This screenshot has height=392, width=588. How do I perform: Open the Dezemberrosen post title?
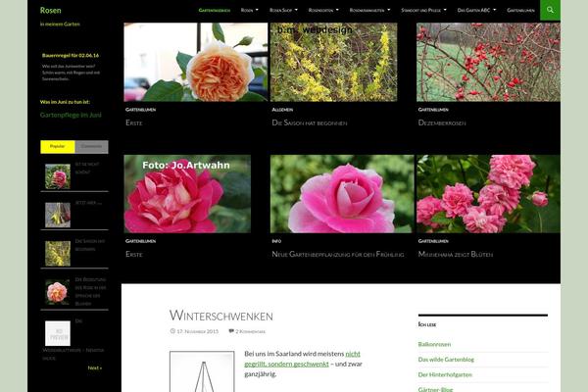click(442, 122)
